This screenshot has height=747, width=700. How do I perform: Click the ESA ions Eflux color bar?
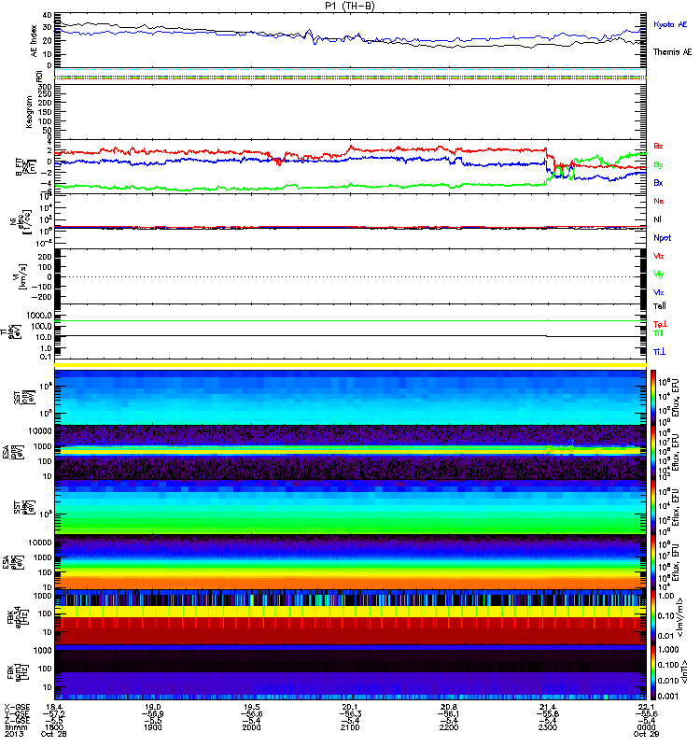tap(653, 453)
